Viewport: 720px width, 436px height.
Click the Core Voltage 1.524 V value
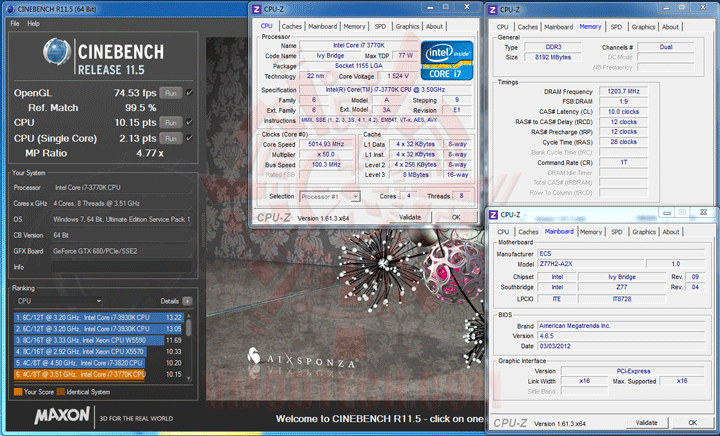[x=397, y=76]
